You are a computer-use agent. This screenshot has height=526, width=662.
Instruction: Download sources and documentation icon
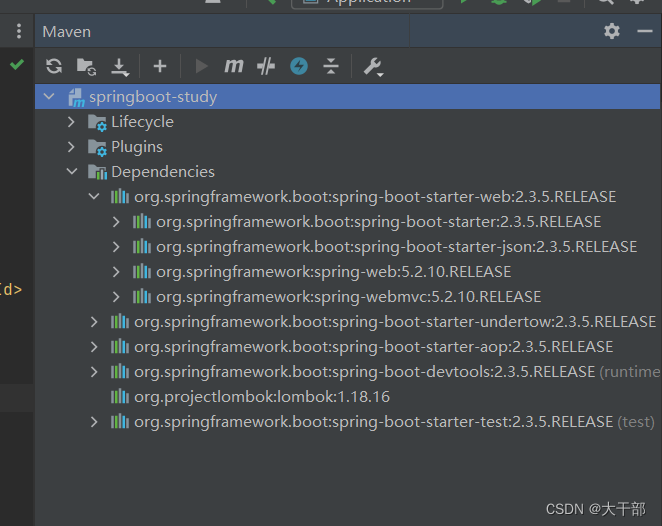(x=120, y=67)
